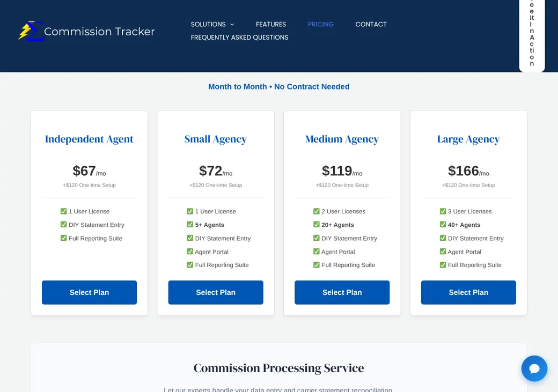Click the $72/mo price
This screenshot has width=558, height=392.
[x=216, y=171]
